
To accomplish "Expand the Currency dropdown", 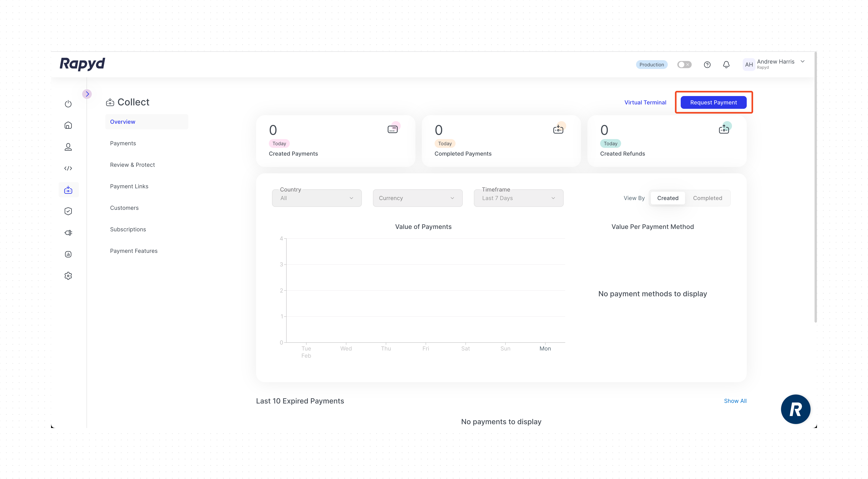I will (x=417, y=198).
